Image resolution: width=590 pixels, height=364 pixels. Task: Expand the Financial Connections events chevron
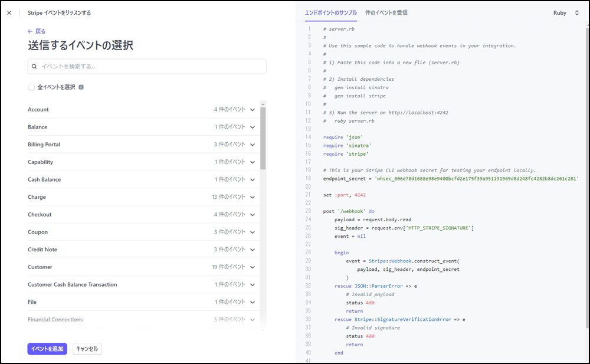(253, 320)
